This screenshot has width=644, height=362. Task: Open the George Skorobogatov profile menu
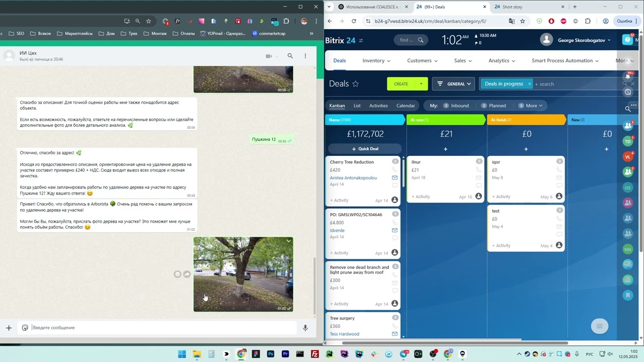tap(576, 40)
